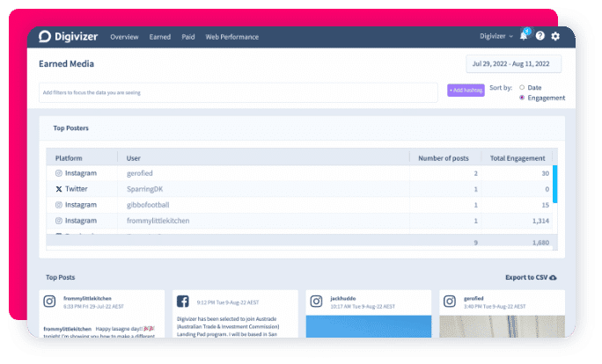Click the Digivizer logo icon
The height and width of the screenshot is (364, 602).
(46, 37)
